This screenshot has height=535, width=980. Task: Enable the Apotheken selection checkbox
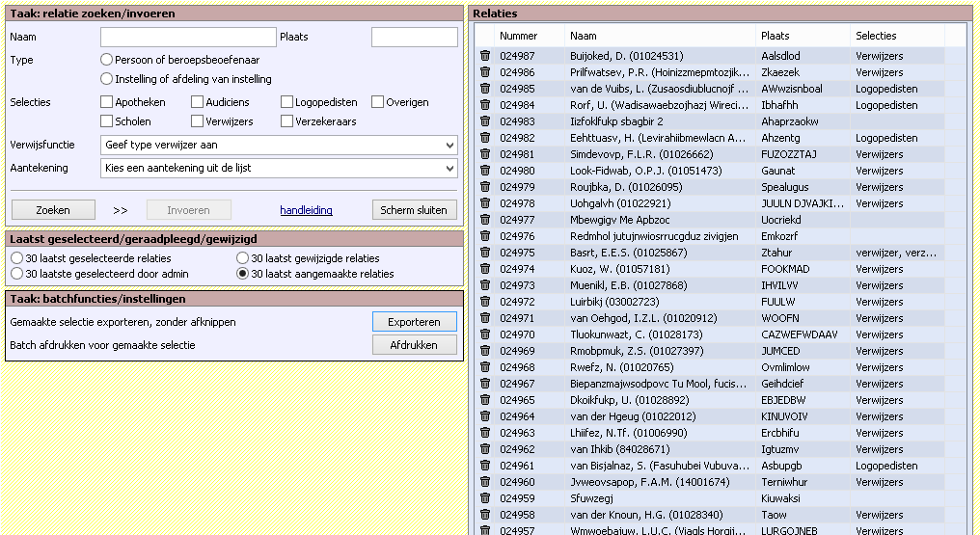point(107,102)
